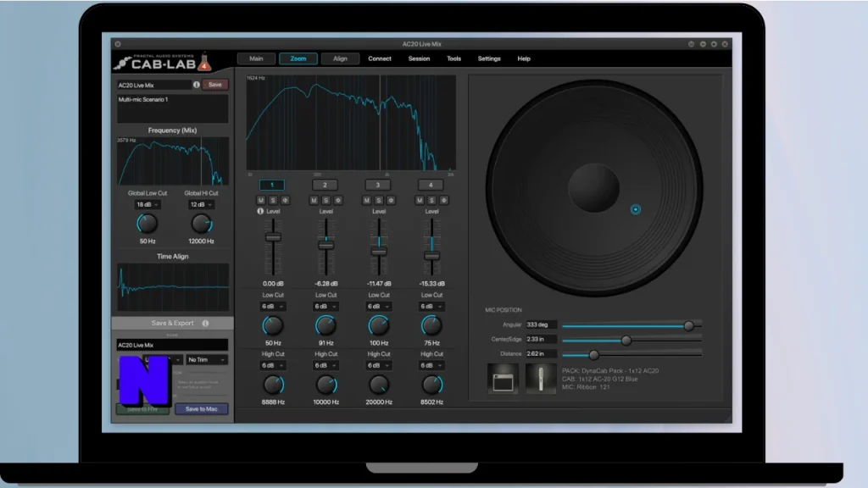
Task: Click channel 2 High Cut 10000 Hz knob
Action: point(325,385)
